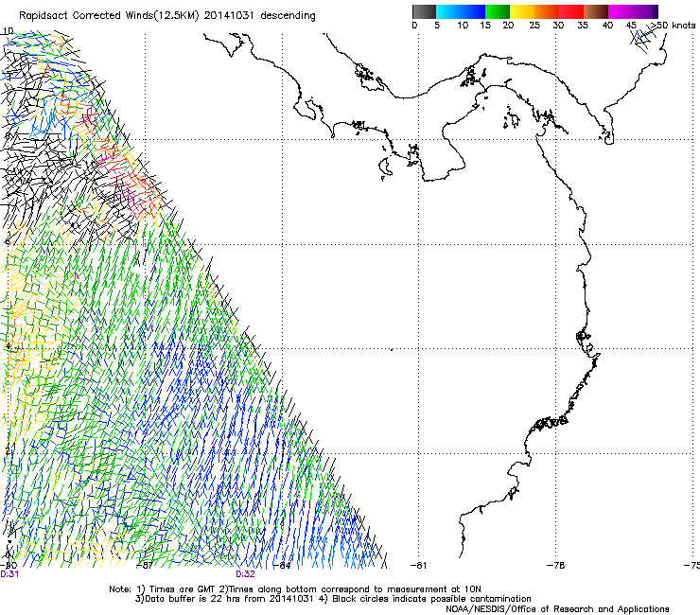Click the yellow 20-25 knots legend segment
The image size is (700, 615).
(522, 11)
